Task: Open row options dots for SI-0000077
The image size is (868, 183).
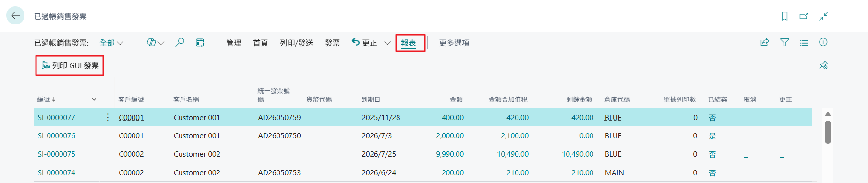Action: [108, 117]
